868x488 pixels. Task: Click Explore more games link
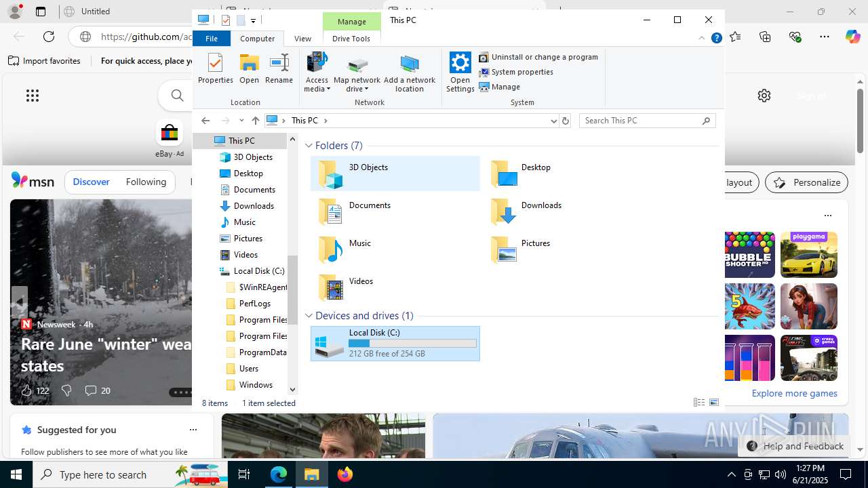(x=794, y=393)
